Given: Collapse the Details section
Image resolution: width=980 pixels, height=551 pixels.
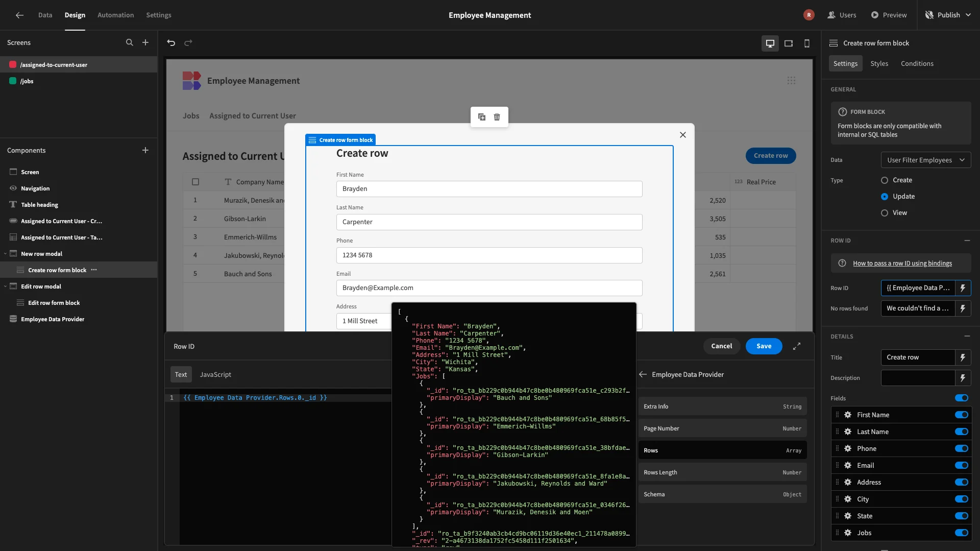Looking at the screenshot, I should click(967, 337).
